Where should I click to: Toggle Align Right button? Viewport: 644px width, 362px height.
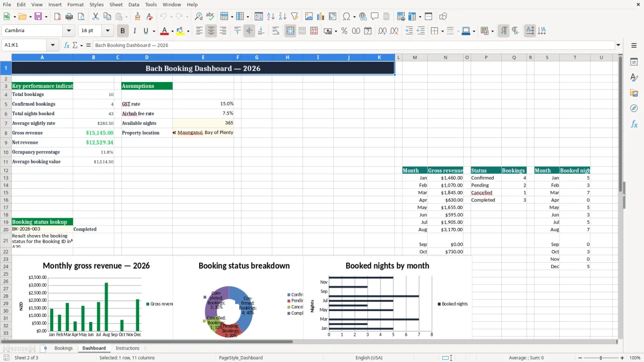223,31
